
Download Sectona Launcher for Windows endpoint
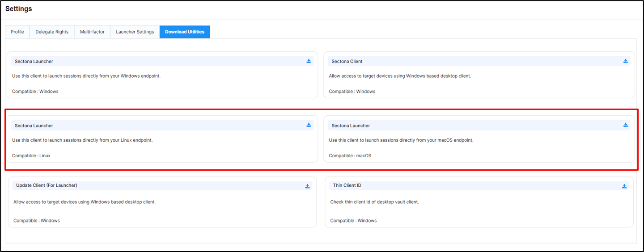309,61
